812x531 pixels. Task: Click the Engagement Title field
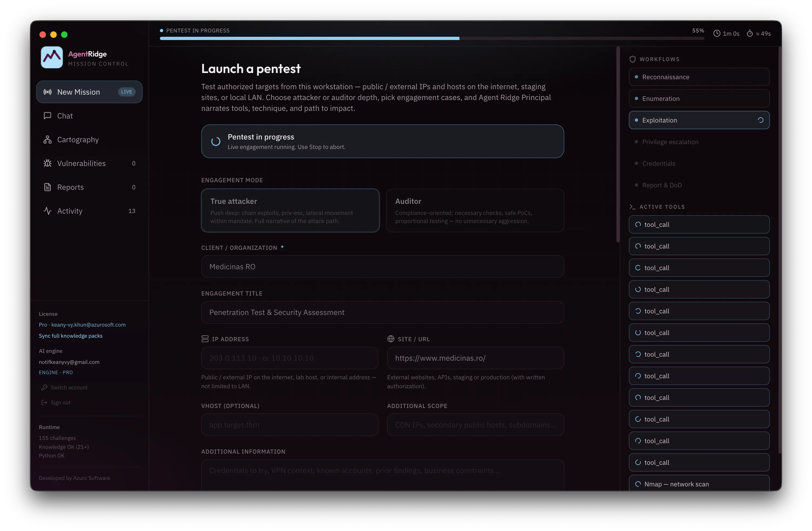coord(382,313)
